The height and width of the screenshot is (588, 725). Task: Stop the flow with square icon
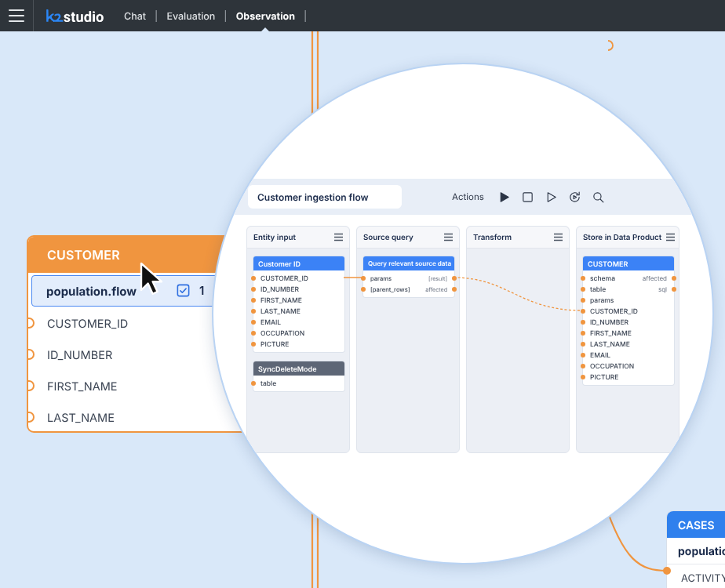point(527,198)
